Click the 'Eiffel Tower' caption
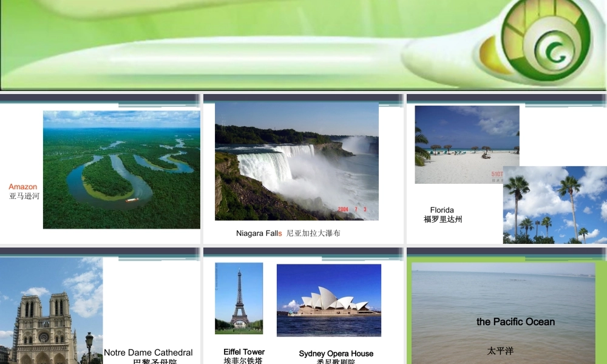 (244, 352)
